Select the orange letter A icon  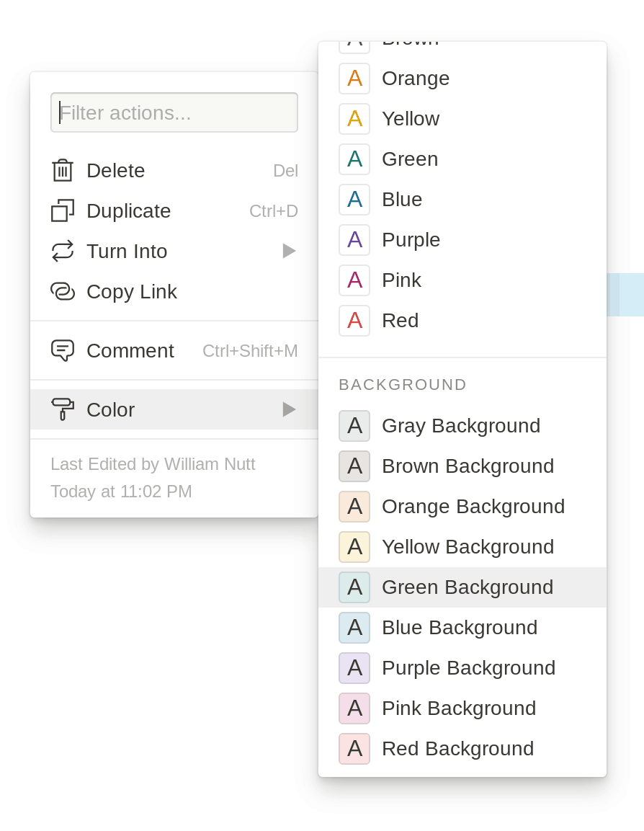(354, 78)
